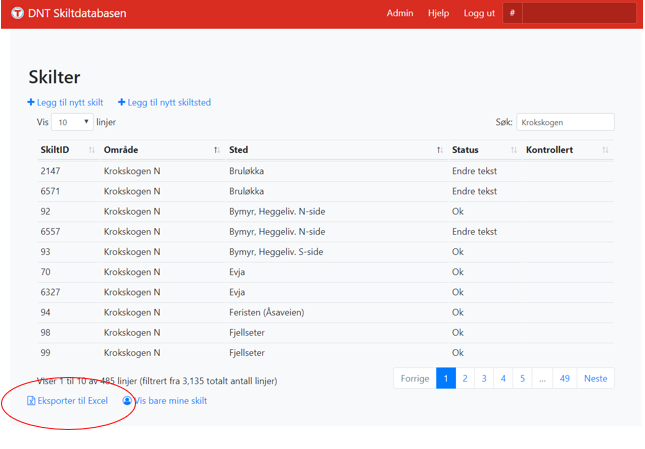Click 'Legg til nytt skilt' link
The height and width of the screenshot is (449, 645).
(70, 102)
